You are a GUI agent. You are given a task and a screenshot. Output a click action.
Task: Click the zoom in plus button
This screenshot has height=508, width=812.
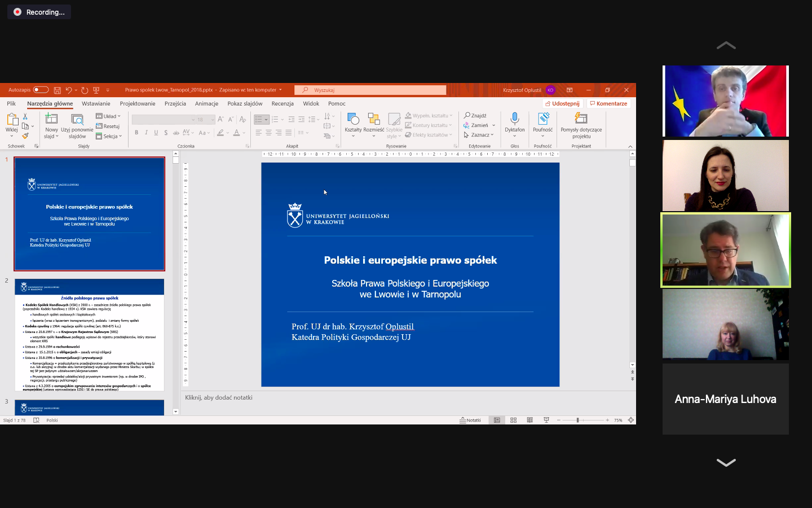tap(607, 420)
